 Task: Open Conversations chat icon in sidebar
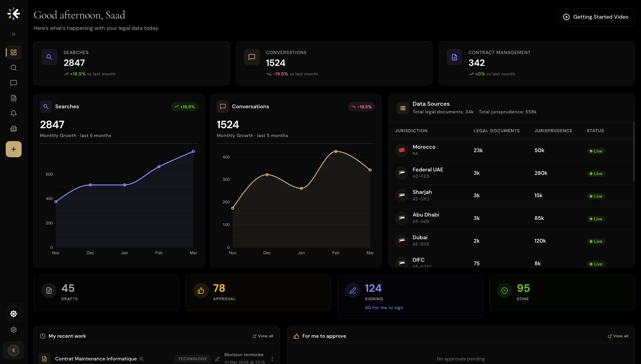(14, 83)
